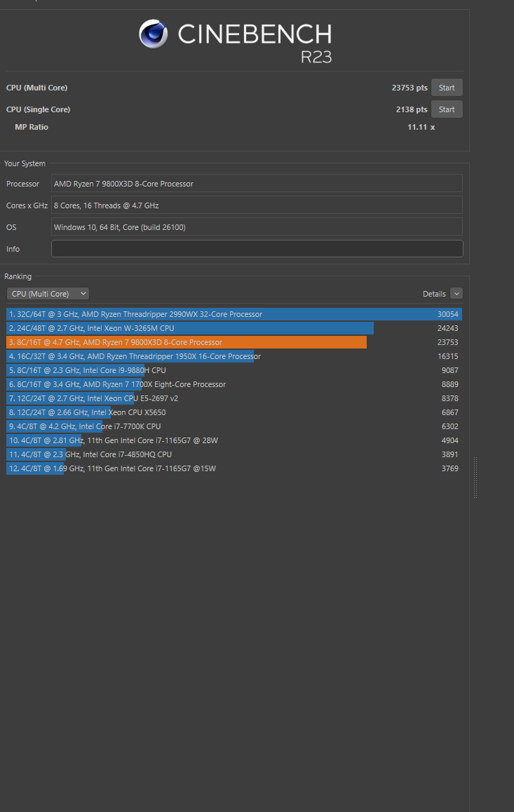Start the CPU Multi Core benchmark
Viewport: 514px width, 812px height.
click(x=447, y=88)
